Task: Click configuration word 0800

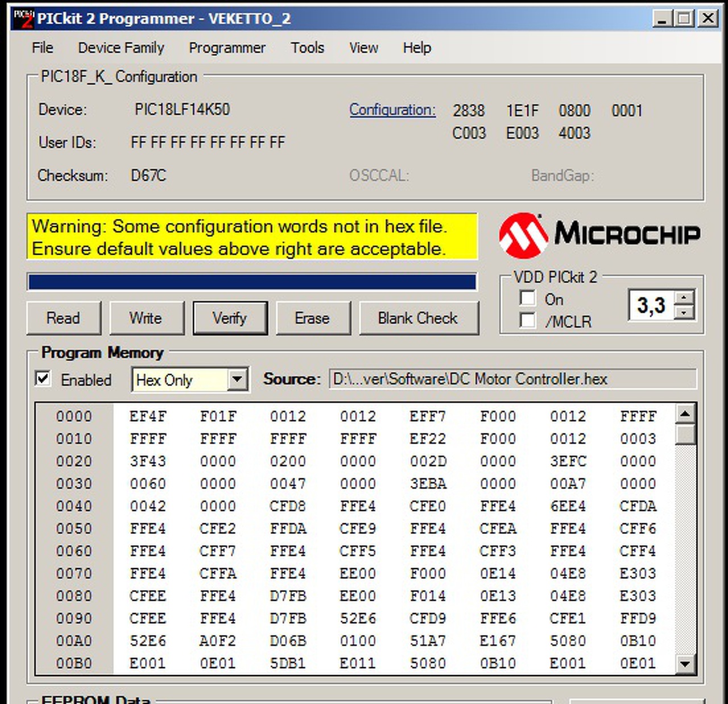Action: (574, 110)
